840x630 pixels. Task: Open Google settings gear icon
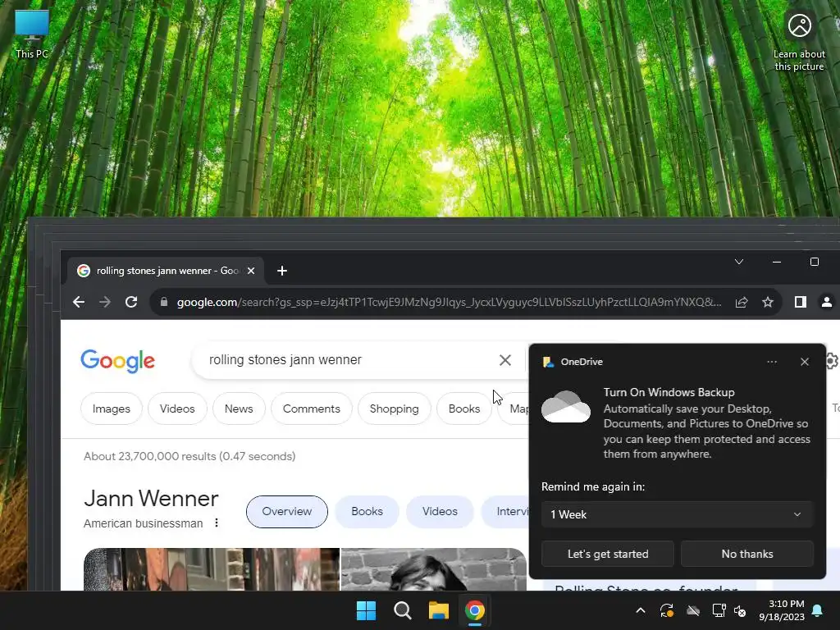coord(832,361)
